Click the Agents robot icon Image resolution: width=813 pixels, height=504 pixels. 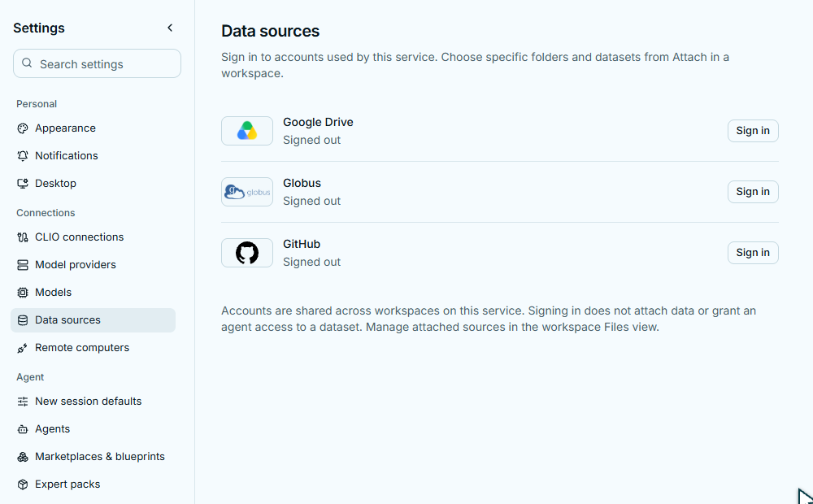[x=23, y=429]
